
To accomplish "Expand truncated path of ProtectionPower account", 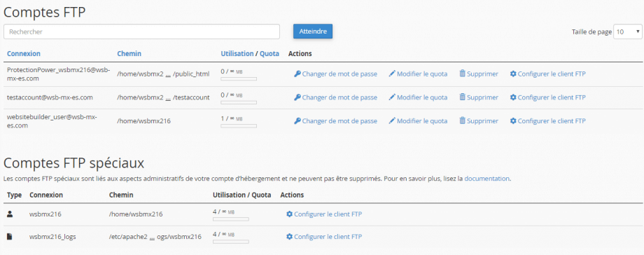I will coord(168,74).
